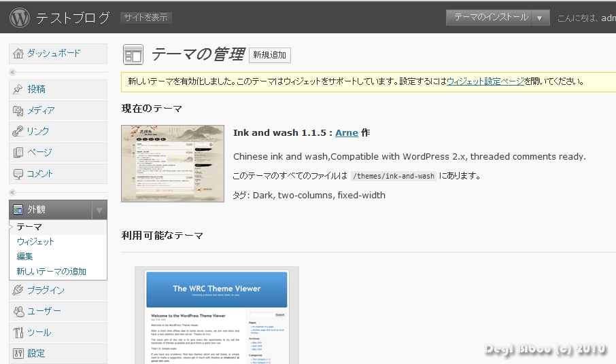Screen dimensions: 616x364
Task: Collapse menu using arrow above 投稿
Action: [x=12, y=72]
